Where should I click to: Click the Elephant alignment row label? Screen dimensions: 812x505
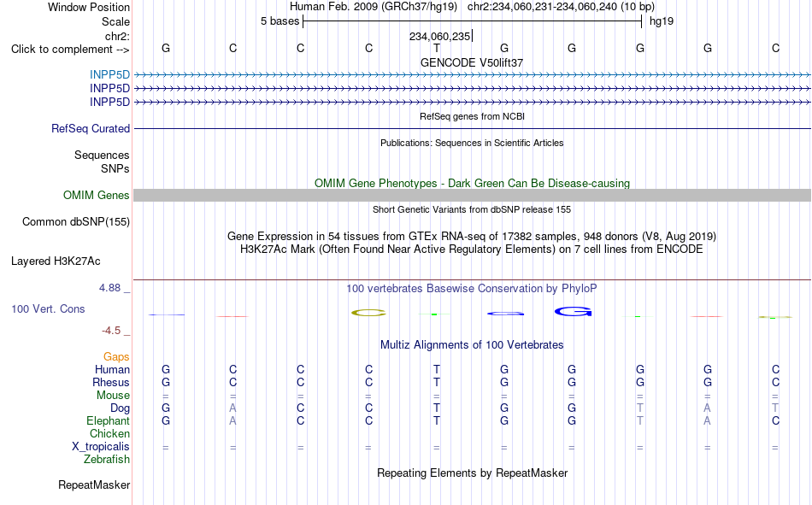click(x=108, y=420)
